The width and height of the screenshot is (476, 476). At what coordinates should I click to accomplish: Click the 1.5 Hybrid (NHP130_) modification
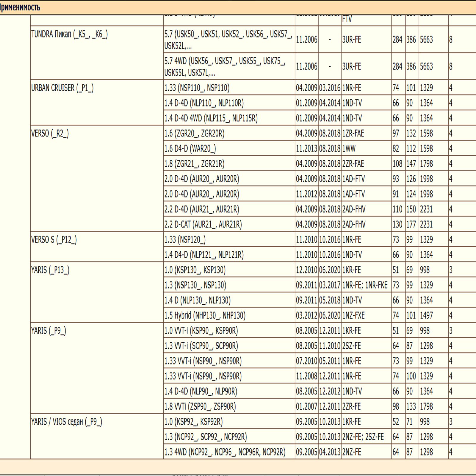(x=205, y=316)
